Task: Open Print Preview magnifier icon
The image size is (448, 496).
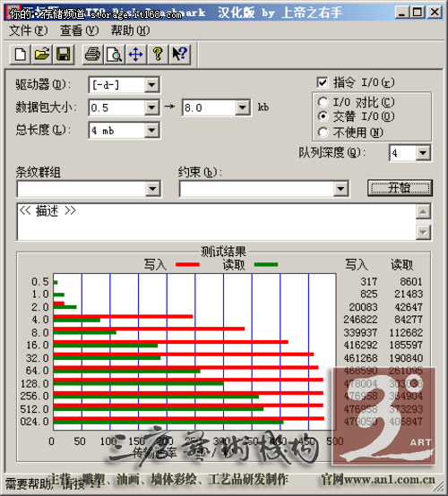Action: click(114, 54)
